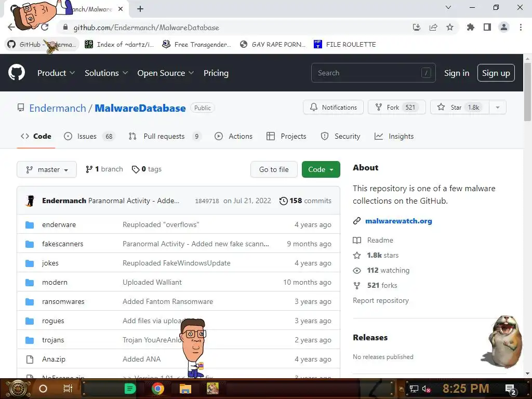Open the FILE ROULETTE bookmark
Screen dimensions: 532x399
(x=345, y=44)
